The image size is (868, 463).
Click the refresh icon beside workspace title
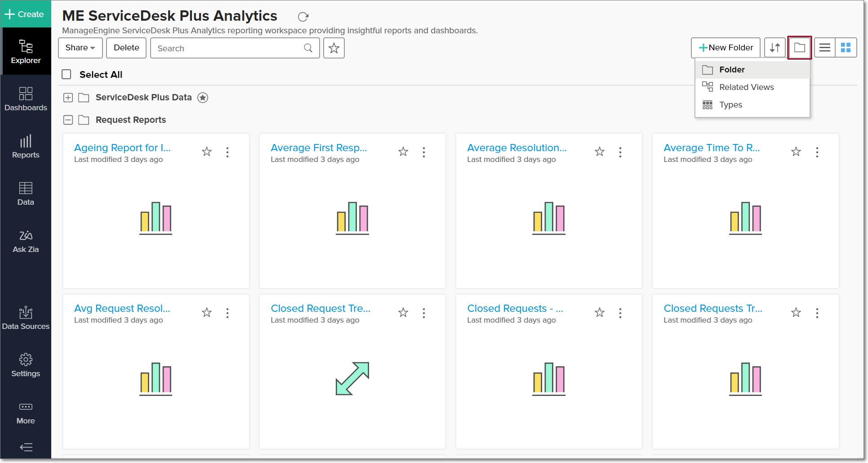point(303,17)
